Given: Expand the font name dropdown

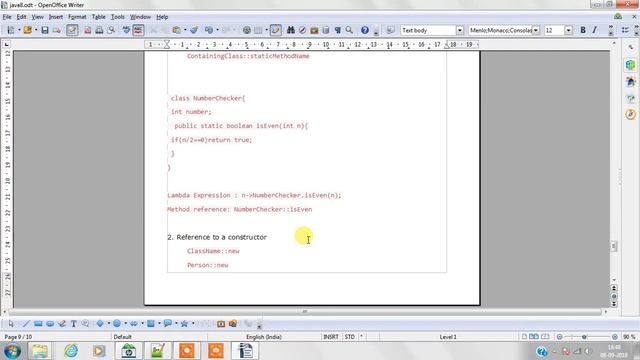Looking at the screenshot, I should point(536,31).
